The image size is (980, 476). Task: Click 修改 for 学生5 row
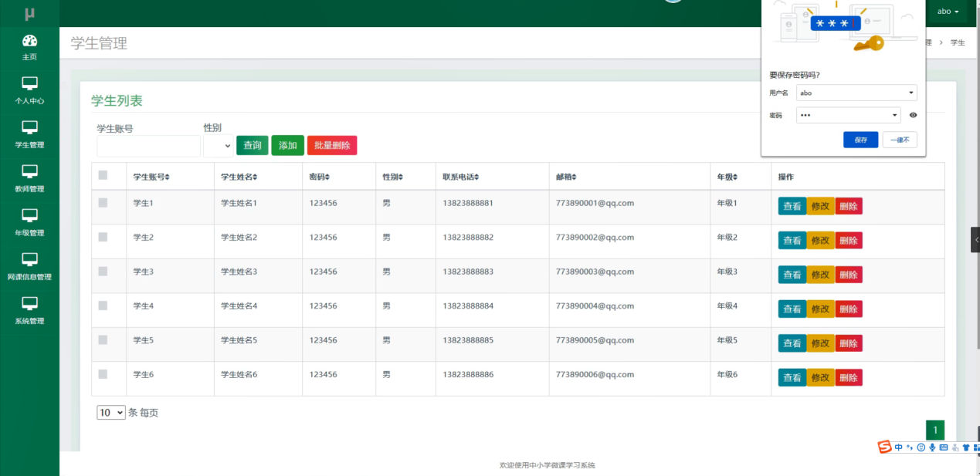[820, 343]
